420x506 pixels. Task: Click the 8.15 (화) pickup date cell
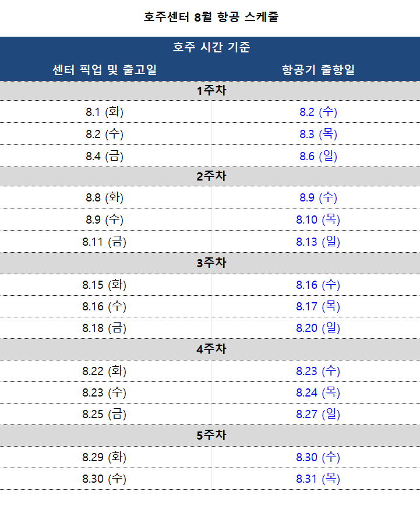click(104, 285)
